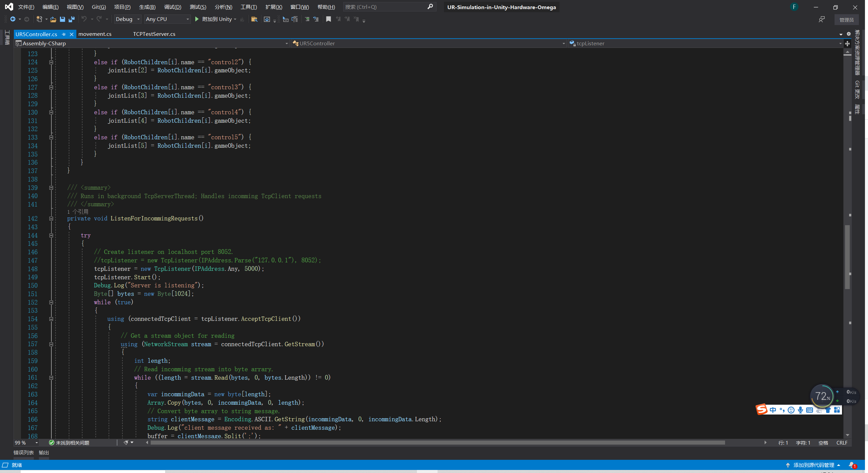
Task: Pin the UR5Controller.cs document tab
Action: pyautogui.click(x=64, y=34)
